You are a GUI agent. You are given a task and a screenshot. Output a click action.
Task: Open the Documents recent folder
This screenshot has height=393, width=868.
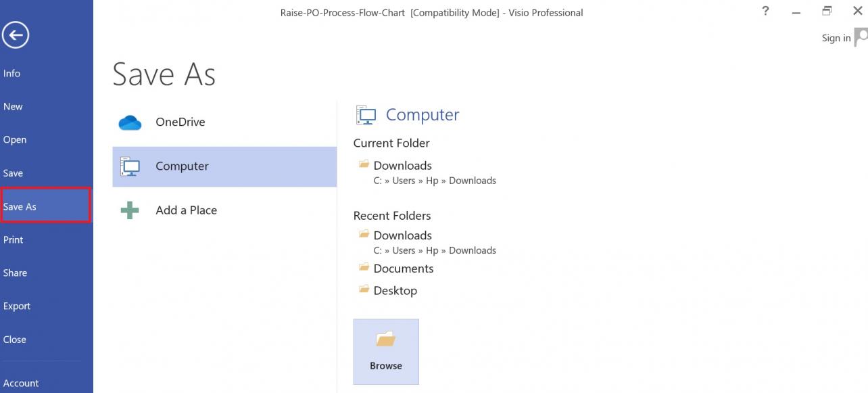tap(403, 268)
